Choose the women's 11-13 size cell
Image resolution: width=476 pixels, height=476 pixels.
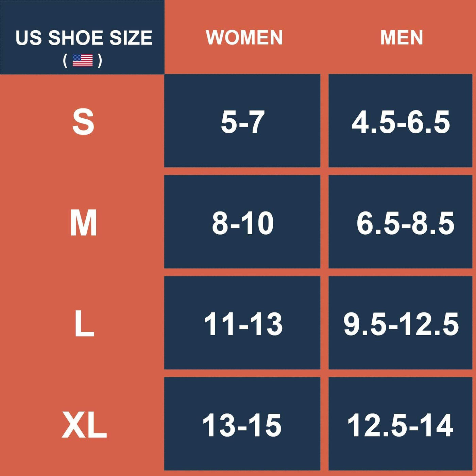pos(242,324)
